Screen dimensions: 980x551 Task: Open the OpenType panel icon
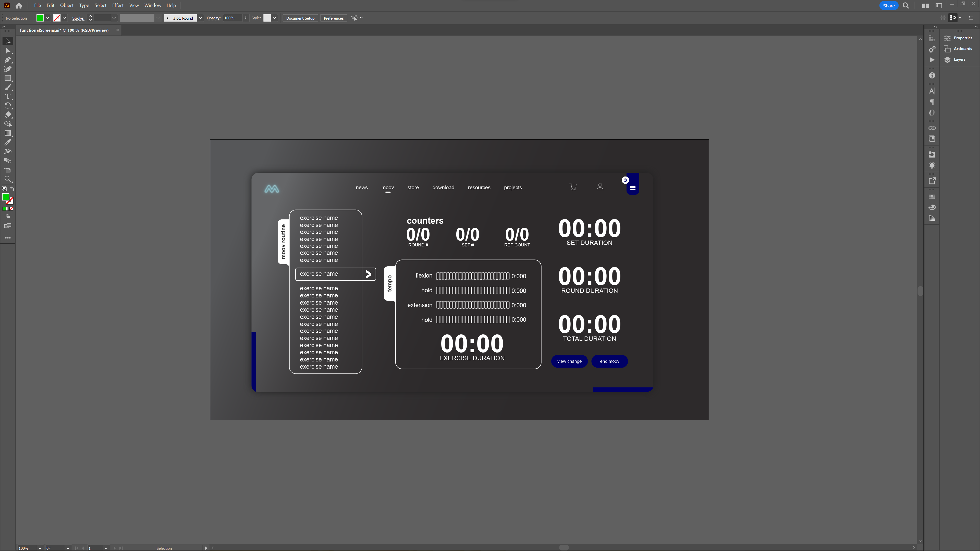click(932, 112)
